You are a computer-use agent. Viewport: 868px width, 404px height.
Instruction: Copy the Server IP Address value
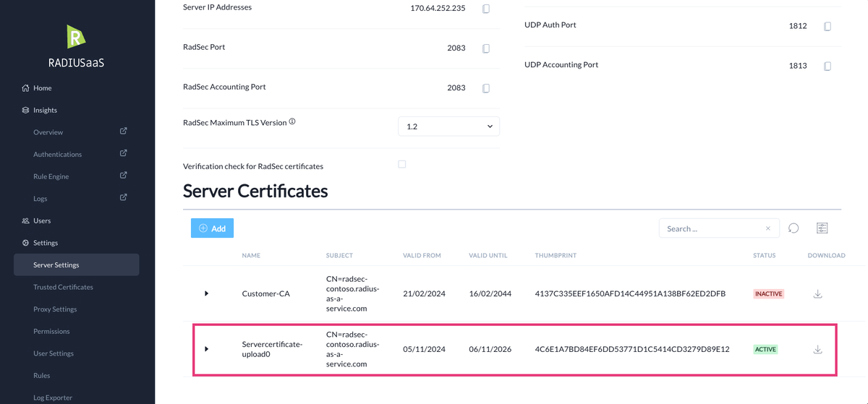(x=486, y=9)
